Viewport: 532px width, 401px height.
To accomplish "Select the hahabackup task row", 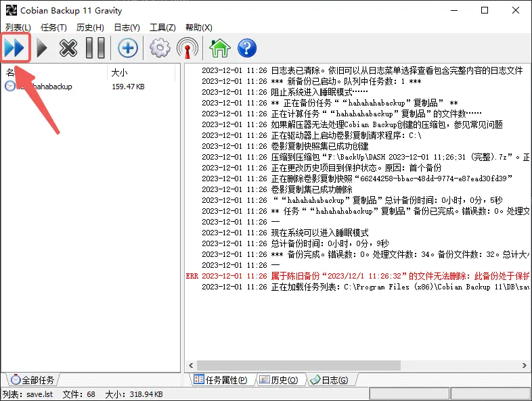I will (x=90, y=87).
